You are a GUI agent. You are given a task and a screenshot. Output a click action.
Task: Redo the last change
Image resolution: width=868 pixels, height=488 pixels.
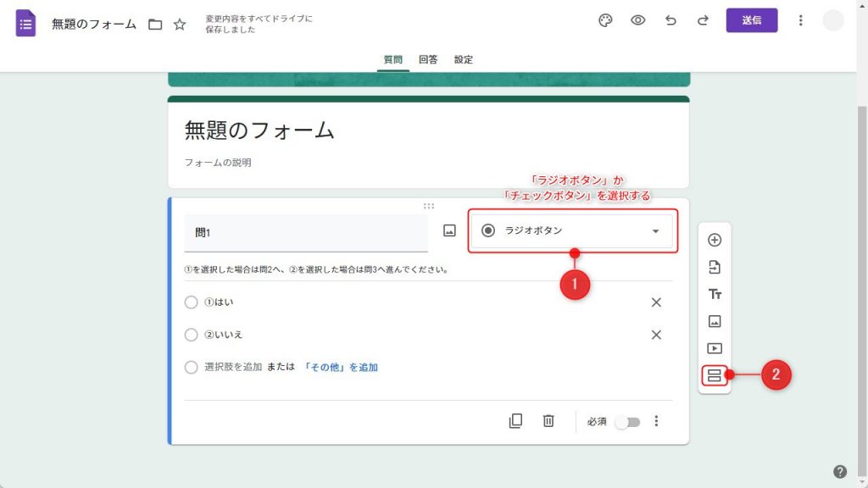coord(703,20)
